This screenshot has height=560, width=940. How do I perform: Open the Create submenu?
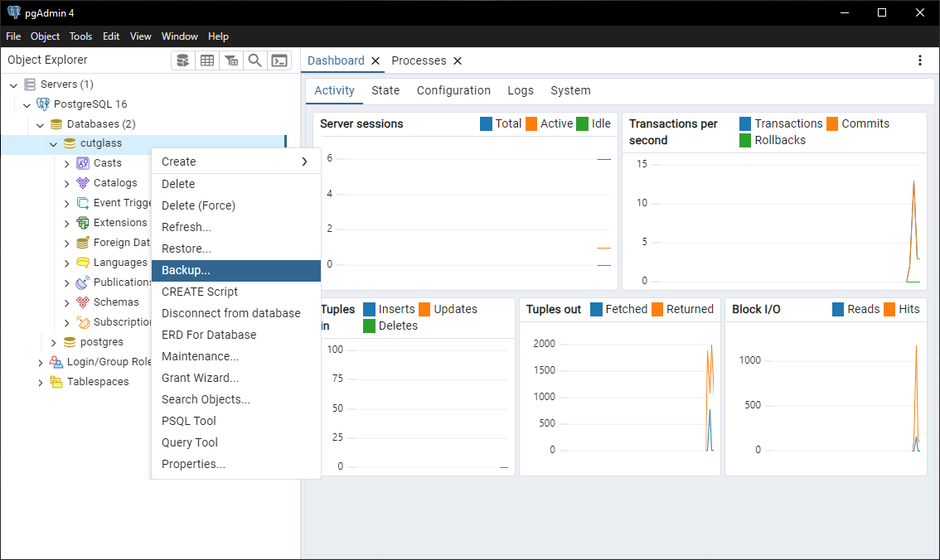235,162
